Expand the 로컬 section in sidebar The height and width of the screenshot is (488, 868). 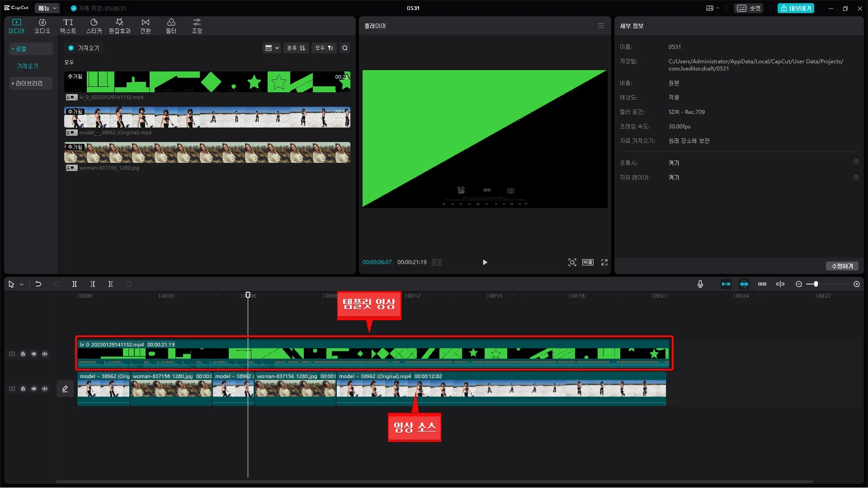(x=31, y=49)
